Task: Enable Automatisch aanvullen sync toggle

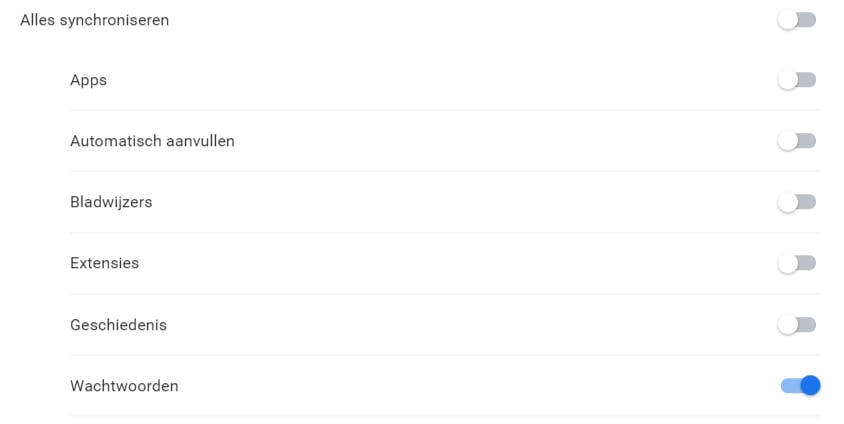Action: tap(797, 141)
